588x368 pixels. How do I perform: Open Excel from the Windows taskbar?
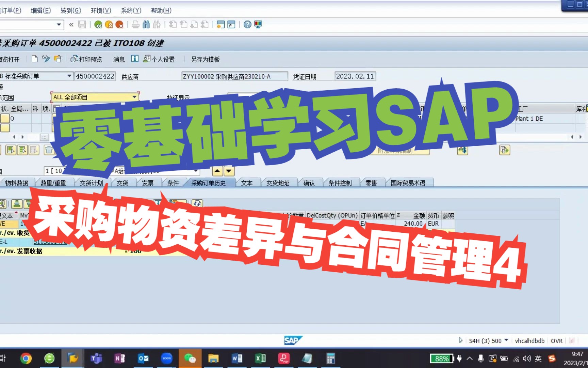(x=260, y=358)
